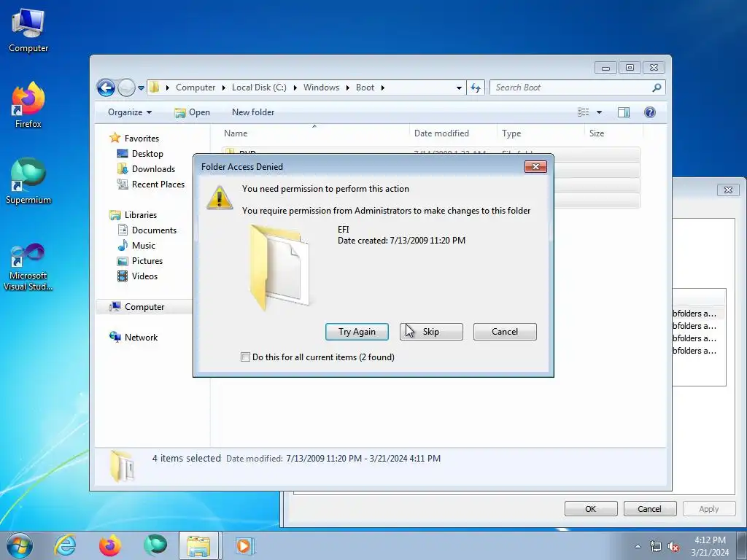747x560 pixels.
Task: Close the Folder Access Denied dialog
Action: click(x=535, y=167)
